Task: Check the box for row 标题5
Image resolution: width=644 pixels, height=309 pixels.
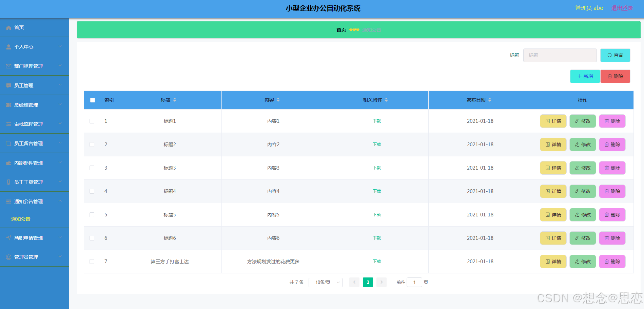Action: (x=92, y=215)
